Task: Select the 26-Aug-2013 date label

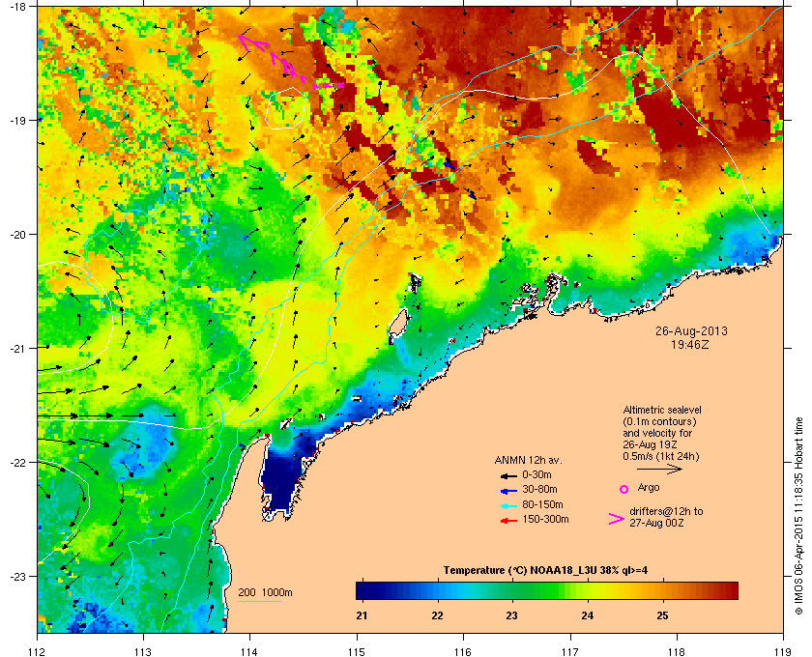Action: click(691, 330)
